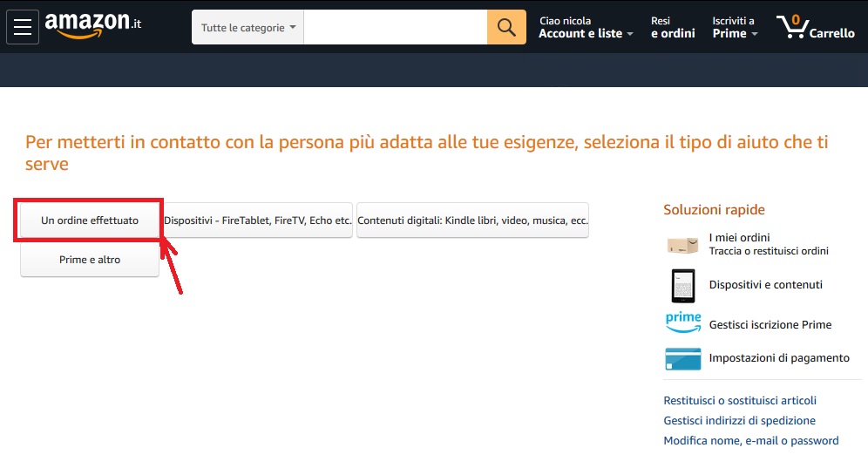Click the cardboard box icon for I miei ordini

[682, 245]
